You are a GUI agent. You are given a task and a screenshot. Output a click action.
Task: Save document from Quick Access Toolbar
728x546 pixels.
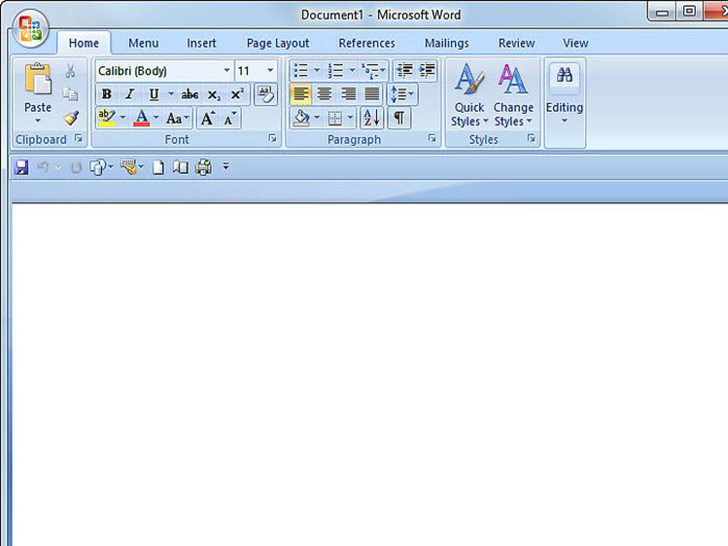click(21, 167)
